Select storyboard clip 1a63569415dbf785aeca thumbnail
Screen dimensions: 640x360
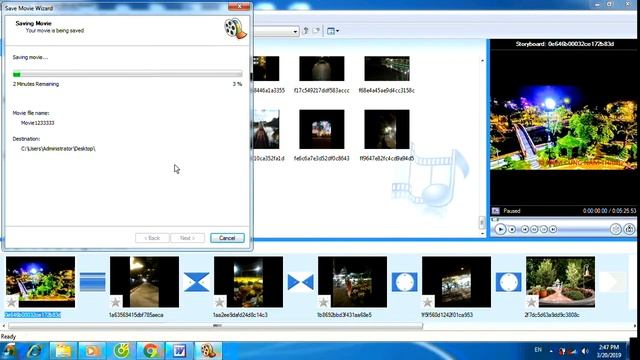(x=144, y=282)
